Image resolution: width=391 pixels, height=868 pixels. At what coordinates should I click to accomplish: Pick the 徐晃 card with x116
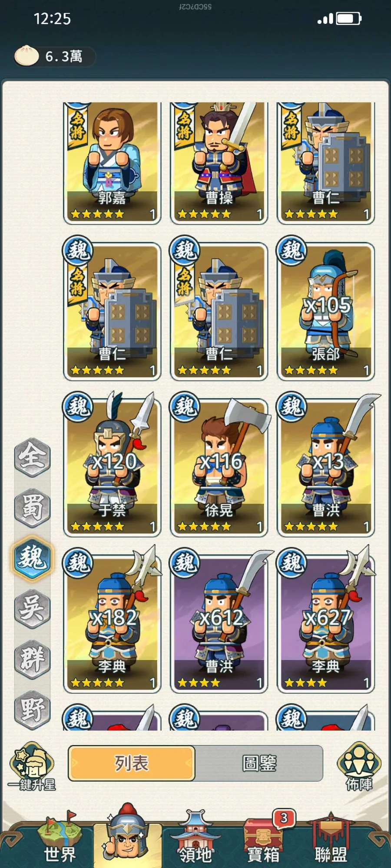pos(219,467)
